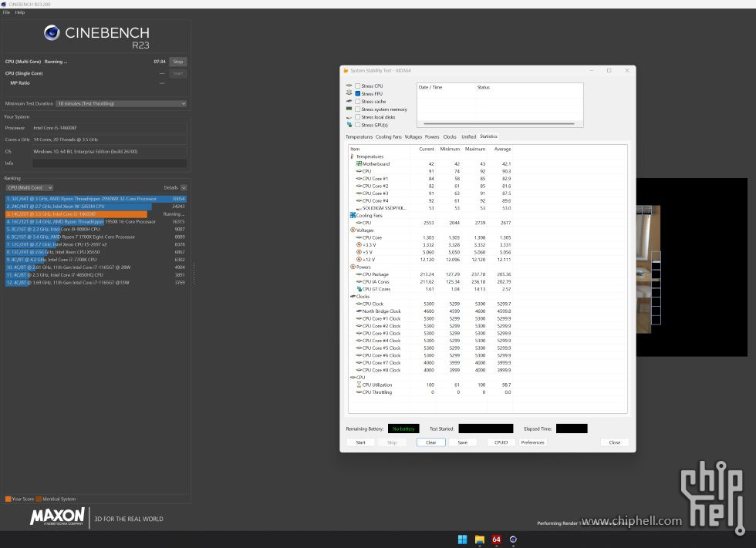The image size is (756, 548).
Task: Close the stability test with Close button
Action: click(x=615, y=442)
